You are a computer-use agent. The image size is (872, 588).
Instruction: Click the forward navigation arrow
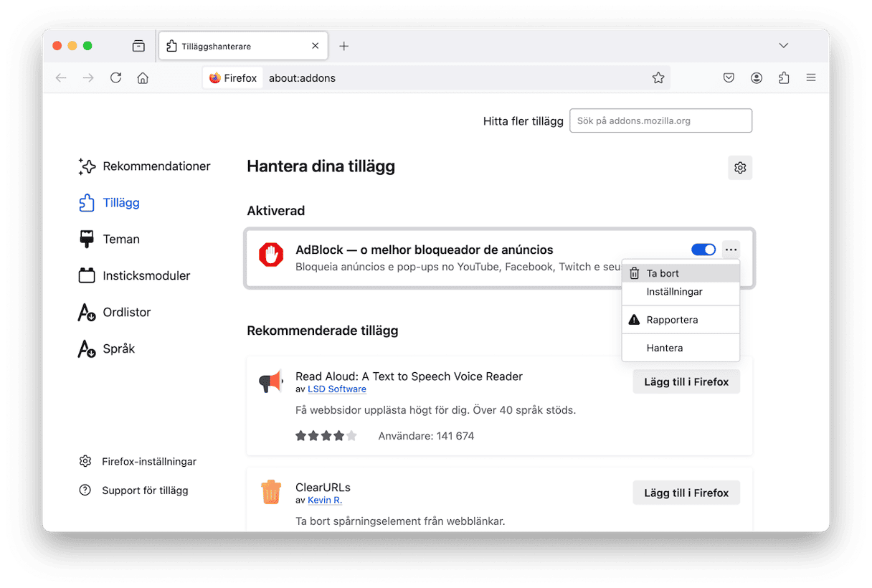[x=88, y=78]
